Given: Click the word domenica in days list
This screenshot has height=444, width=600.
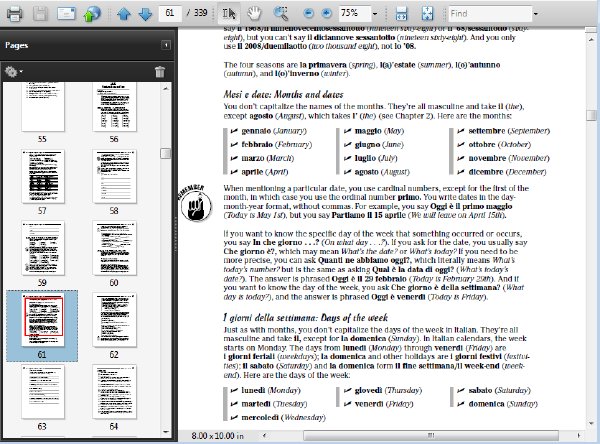Looking at the screenshot, I should click(x=486, y=404).
